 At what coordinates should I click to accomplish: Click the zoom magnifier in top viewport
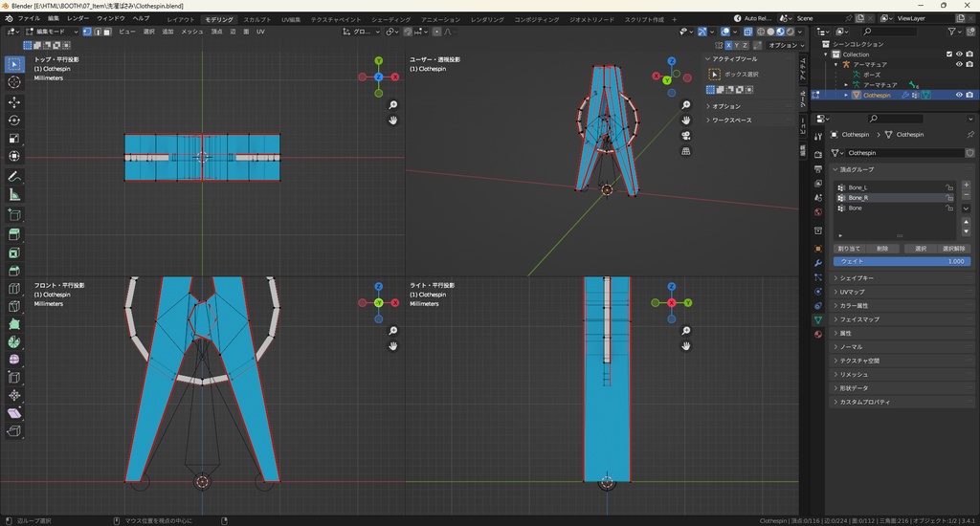pyautogui.click(x=393, y=105)
